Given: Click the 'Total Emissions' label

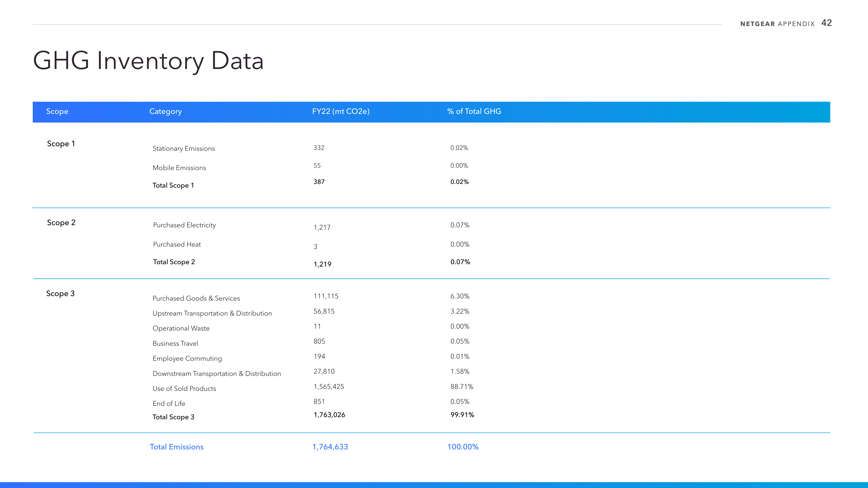Looking at the screenshot, I should point(177,447).
